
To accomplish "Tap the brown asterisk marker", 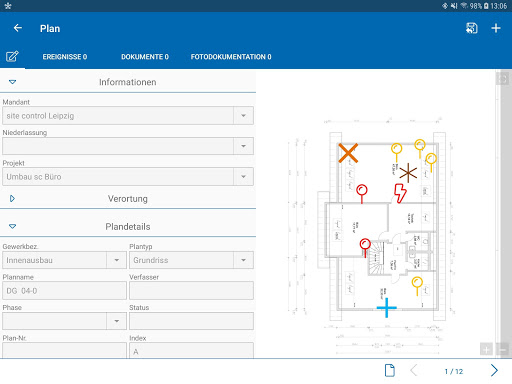I will tap(408, 173).
